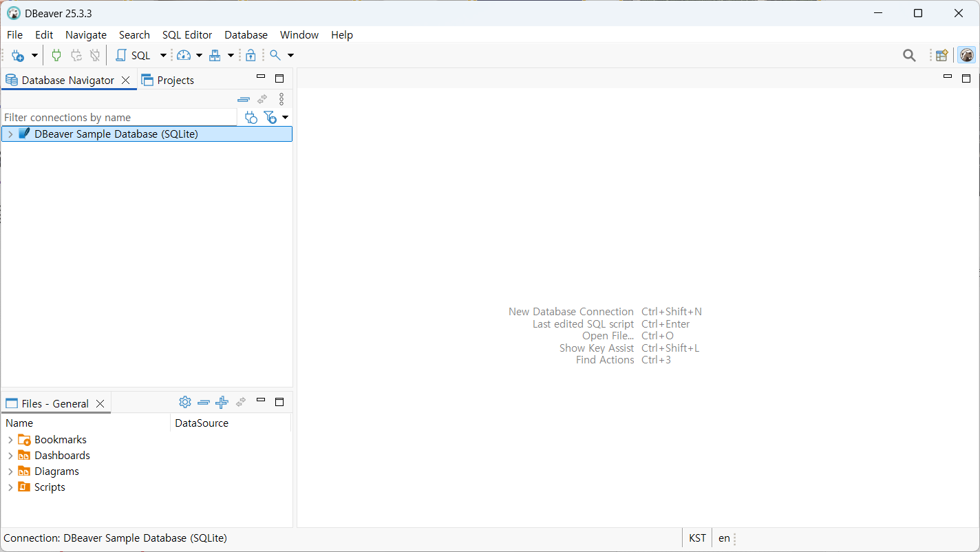Screen dimensions: 980x552
Task: Open the Navigate menu
Action: (86, 35)
